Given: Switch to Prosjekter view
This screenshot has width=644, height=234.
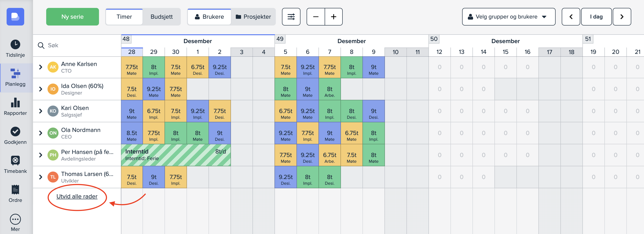Looking at the screenshot, I should point(253,17).
